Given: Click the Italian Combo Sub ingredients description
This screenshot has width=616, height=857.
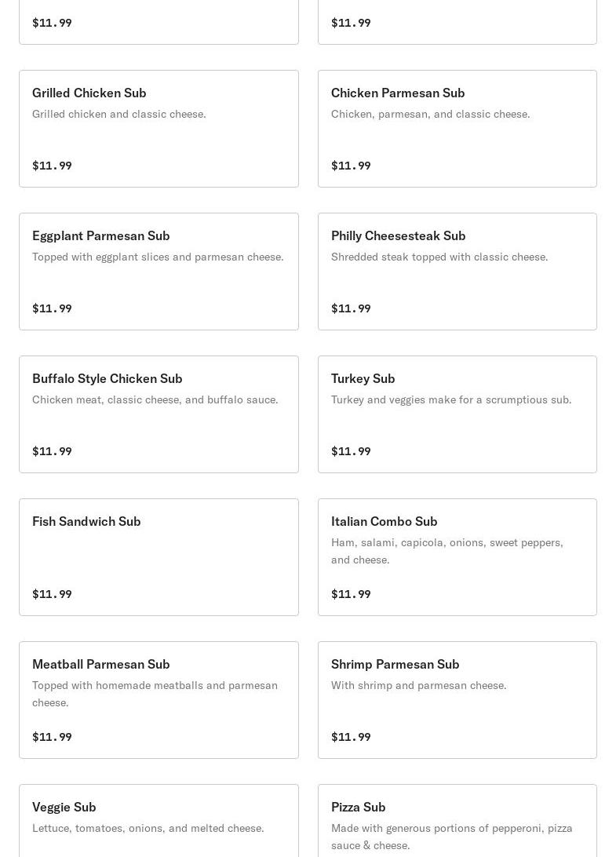Looking at the screenshot, I should tap(447, 551).
